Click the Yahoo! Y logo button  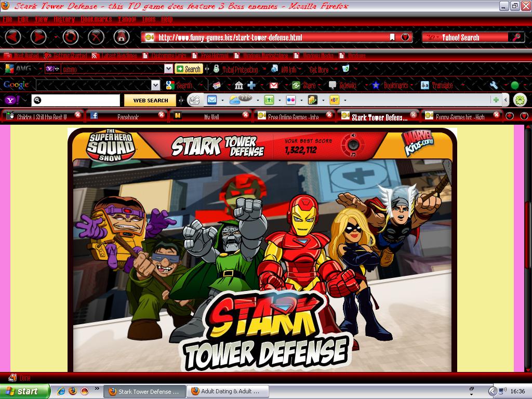(x=11, y=100)
